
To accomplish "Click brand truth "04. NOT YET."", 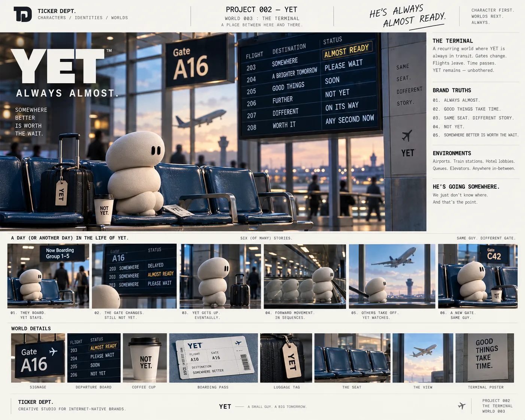I will tap(449, 127).
